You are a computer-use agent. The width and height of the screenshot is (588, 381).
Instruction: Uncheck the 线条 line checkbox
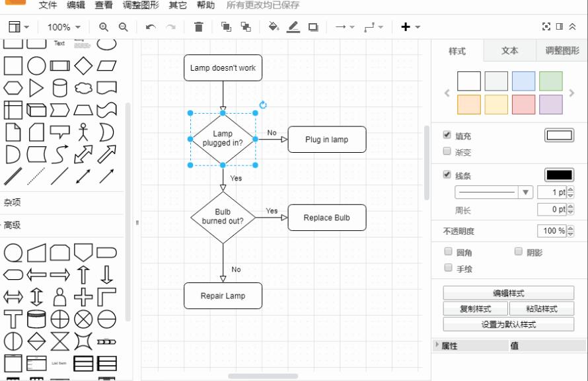[x=447, y=175]
